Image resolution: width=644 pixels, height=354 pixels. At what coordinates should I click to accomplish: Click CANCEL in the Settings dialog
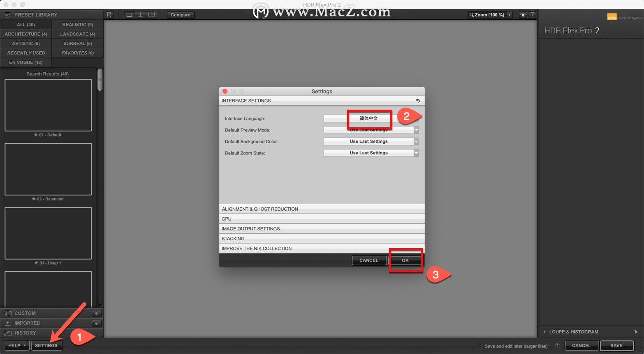369,260
